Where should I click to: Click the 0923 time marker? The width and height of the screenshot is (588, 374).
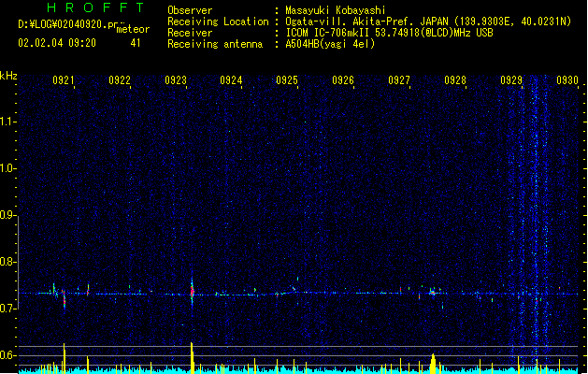pyautogui.click(x=176, y=80)
